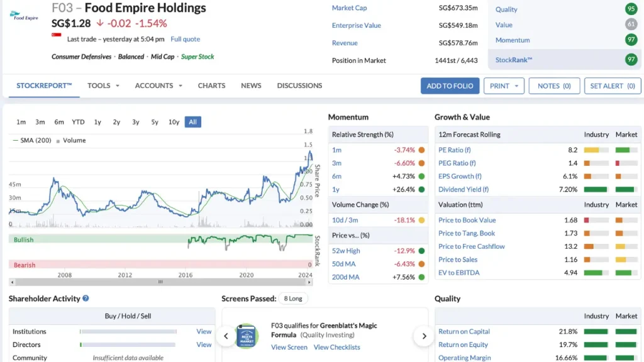Viewport: 644px width, 362px height.
Task: Click the Notes (0) button
Action: click(x=554, y=85)
